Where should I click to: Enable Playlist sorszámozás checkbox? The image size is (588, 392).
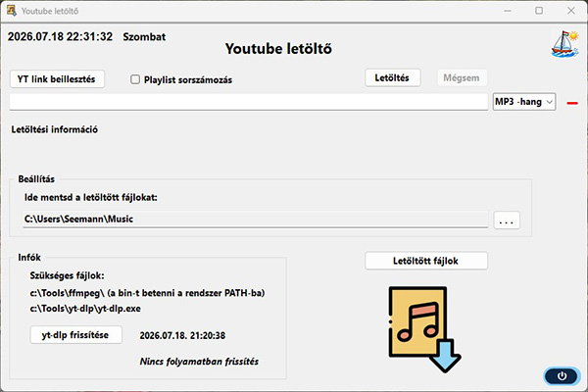pyautogui.click(x=135, y=79)
